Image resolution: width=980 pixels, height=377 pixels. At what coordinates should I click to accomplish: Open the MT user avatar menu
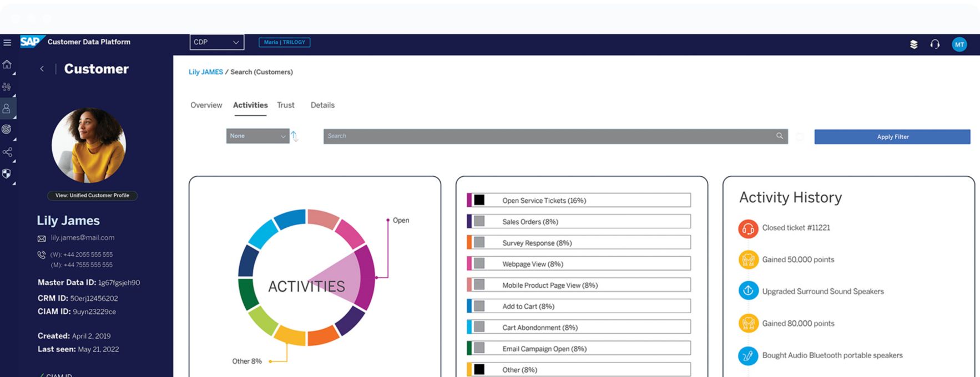coord(959,44)
